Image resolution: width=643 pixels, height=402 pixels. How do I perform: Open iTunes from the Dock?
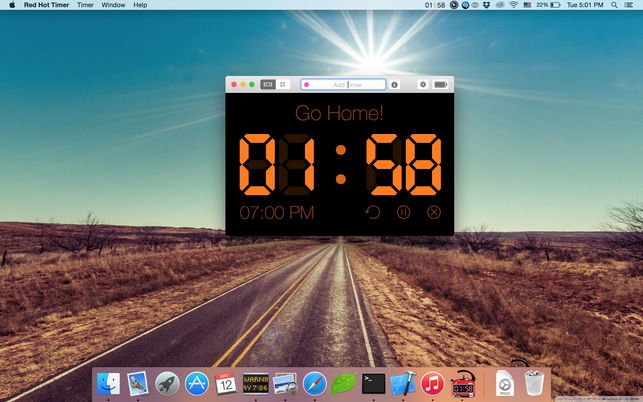click(433, 384)
